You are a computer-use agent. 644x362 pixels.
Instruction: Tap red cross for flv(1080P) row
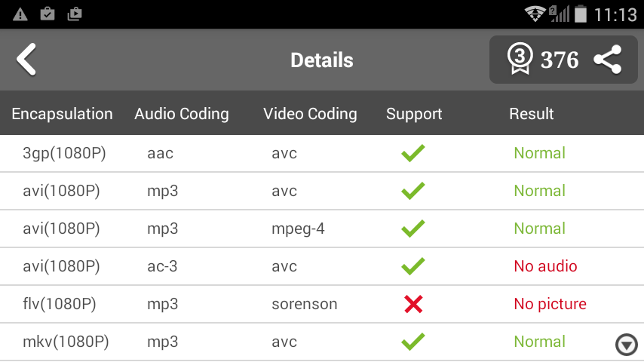(x=413, y=304)
